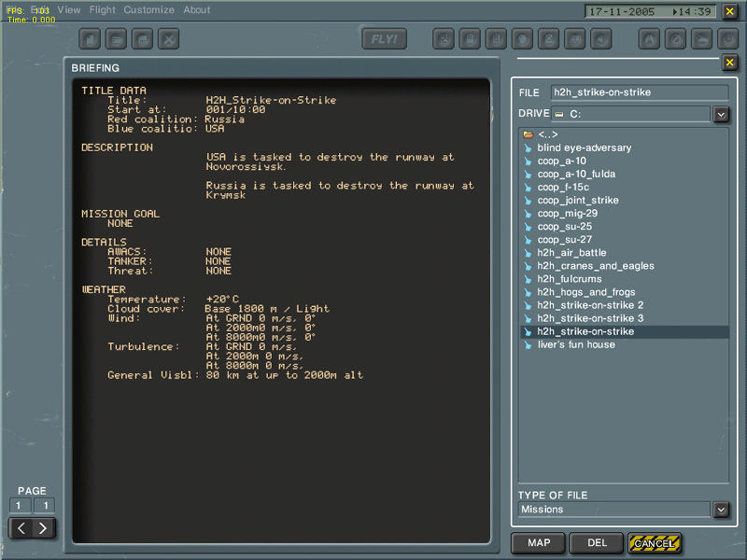The width and height of the screenshot is (747, 560).
Task: Select the 'h2h_hogs_and_frogs' mission file
Action: [x=626, y=292]
